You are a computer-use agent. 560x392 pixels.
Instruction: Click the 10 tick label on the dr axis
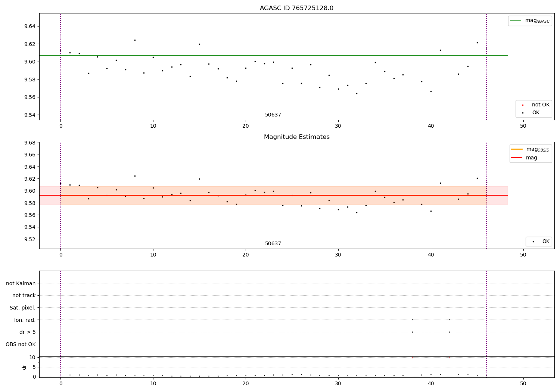32,357
